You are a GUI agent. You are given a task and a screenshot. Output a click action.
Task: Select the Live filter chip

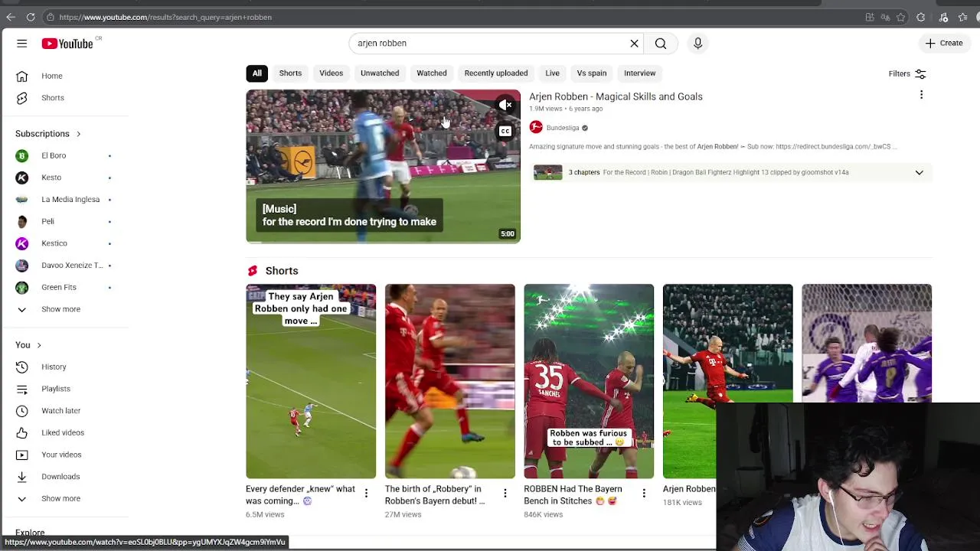point(552,73)
